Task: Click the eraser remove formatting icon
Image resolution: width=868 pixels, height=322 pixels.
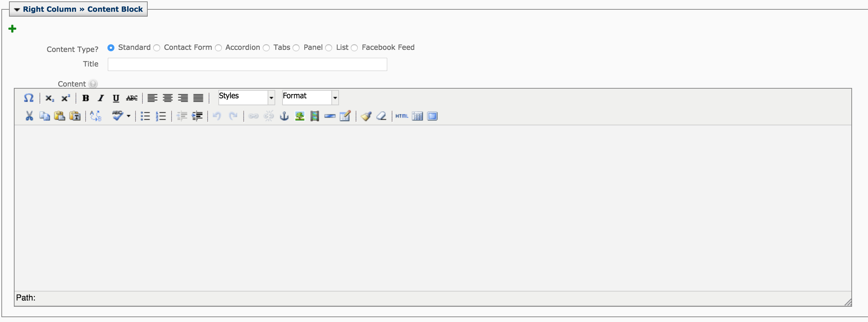Action: 381,116
